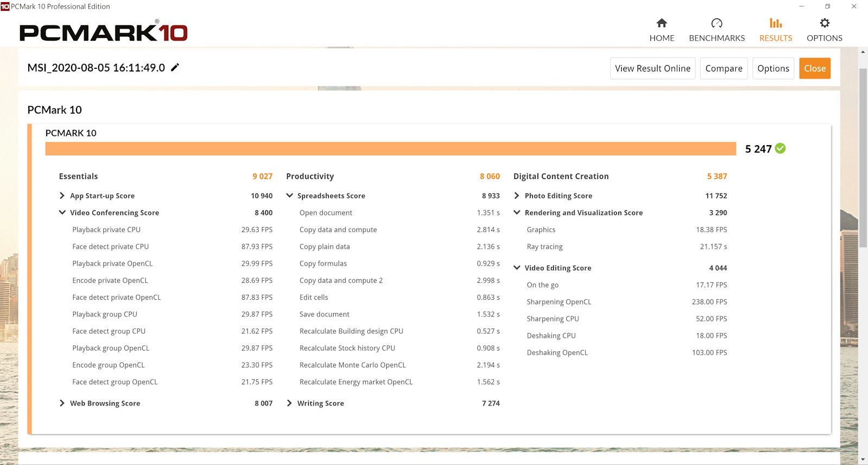Click the Benchmarks gauge icon
Viewport: 868px width, 465px height.
717,23
